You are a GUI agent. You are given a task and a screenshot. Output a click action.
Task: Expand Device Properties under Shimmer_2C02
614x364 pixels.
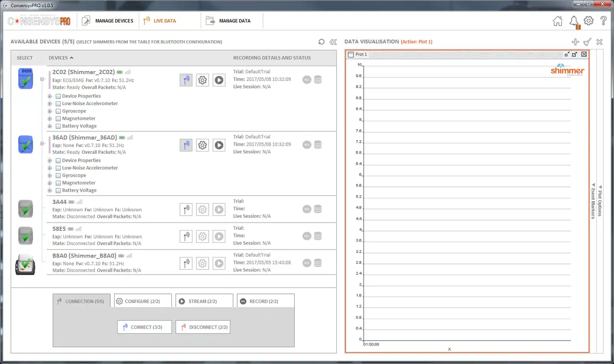(50, 96)
